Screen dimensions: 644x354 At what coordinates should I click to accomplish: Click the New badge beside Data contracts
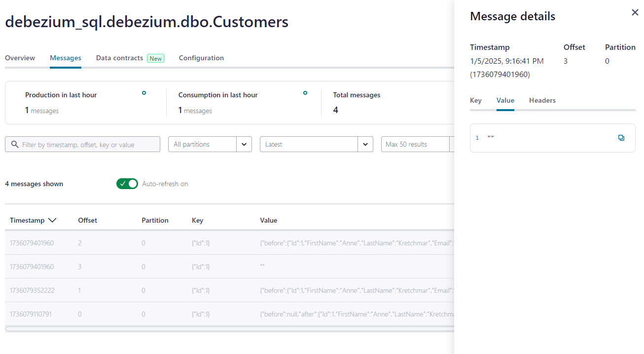(156, 58)
